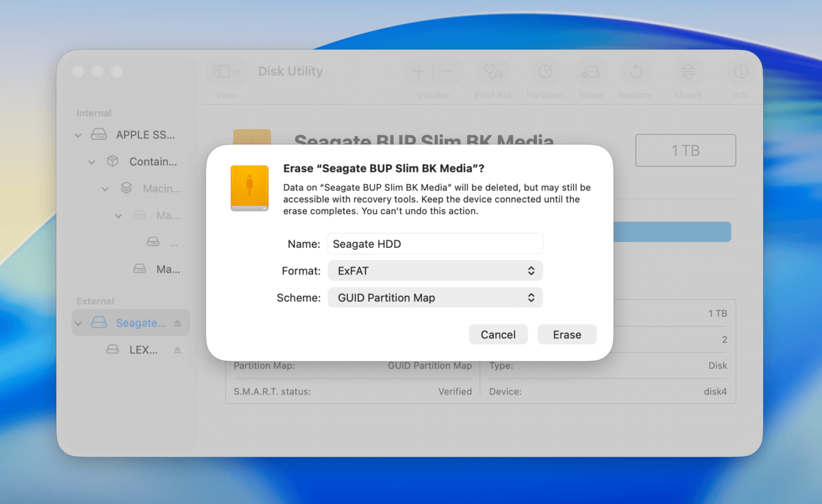Click the Name field containing Seagate HDD
The width and height of the screenshot is (822, 504).
point(435,244)
